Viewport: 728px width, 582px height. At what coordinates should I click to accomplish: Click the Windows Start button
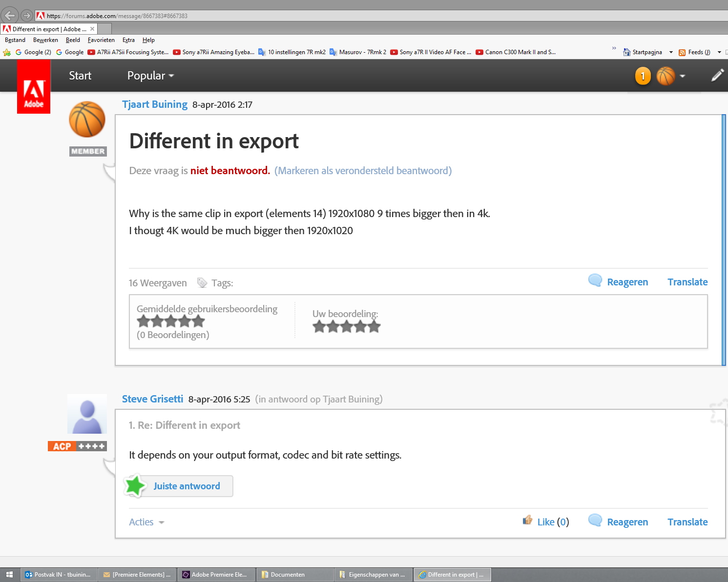click(9, 575)
